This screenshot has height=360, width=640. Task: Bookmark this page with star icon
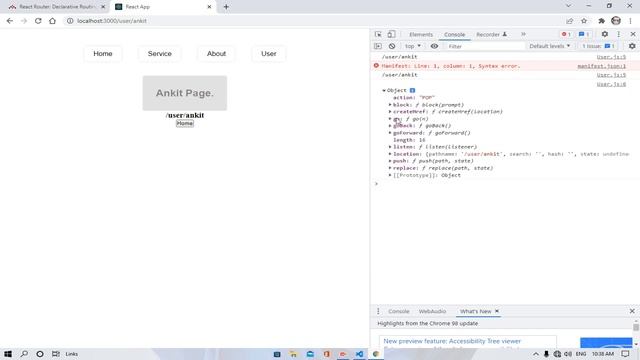[584, 21]
